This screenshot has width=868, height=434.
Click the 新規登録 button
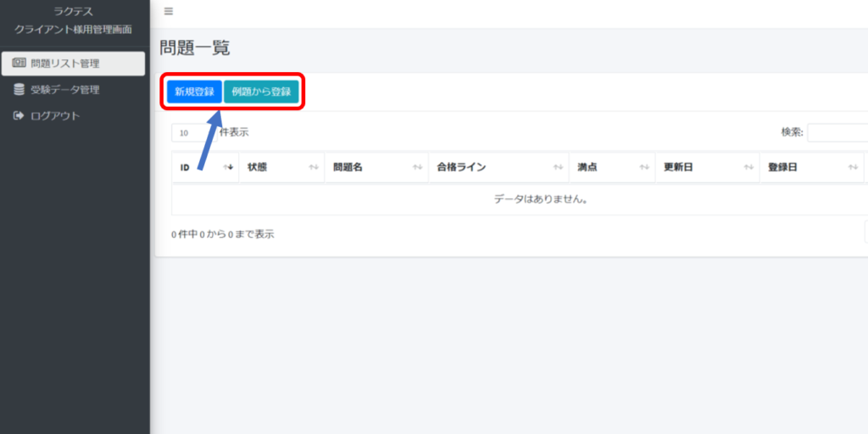click(194, 92)
